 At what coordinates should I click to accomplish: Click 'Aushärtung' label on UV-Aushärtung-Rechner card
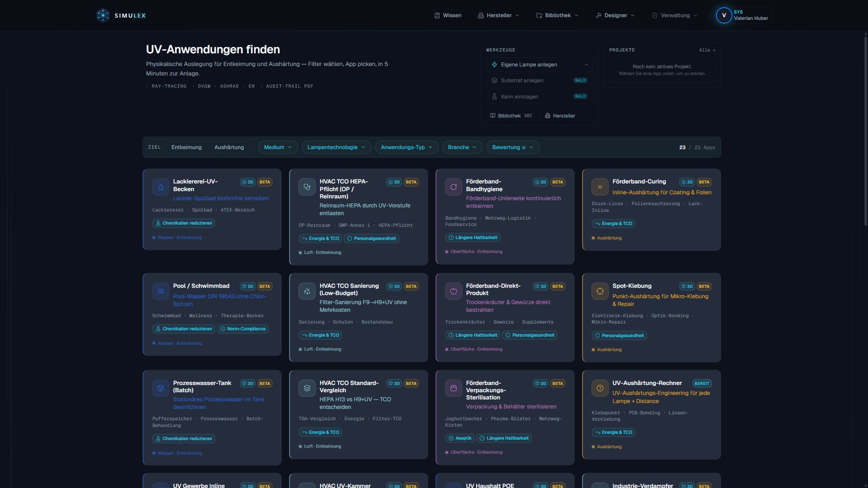[x=609, y=447]
